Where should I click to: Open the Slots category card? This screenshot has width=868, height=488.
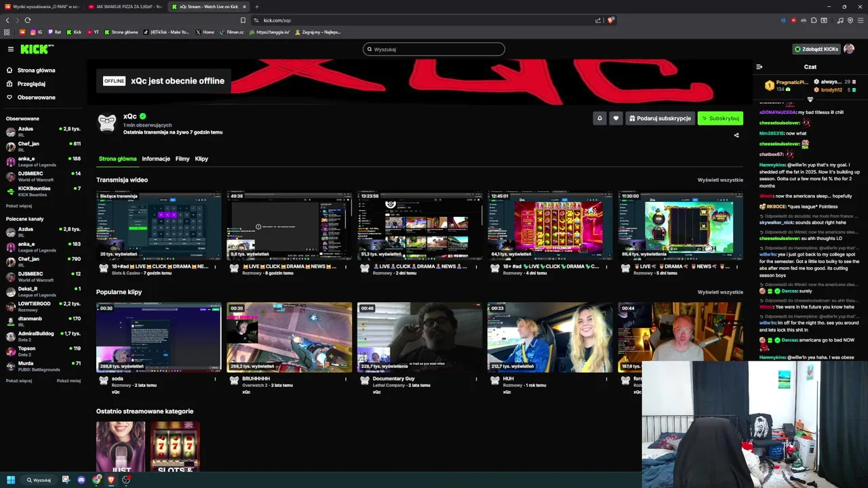click(175, 447)
